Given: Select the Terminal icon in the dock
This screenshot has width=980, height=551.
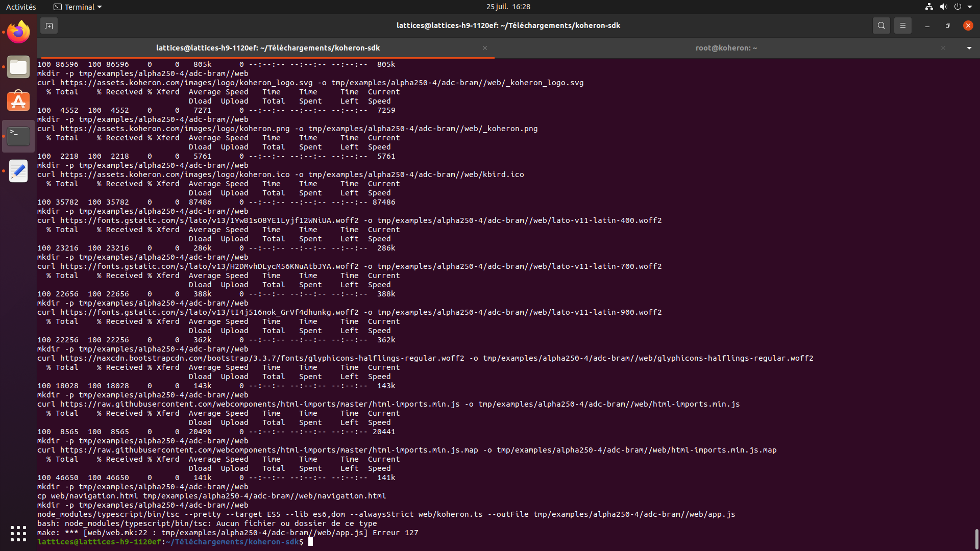Looking at the screenshot, I should click(18, 136).
